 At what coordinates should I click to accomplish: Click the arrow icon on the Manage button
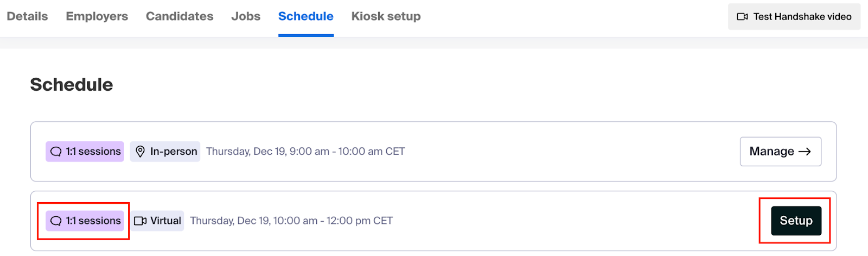point(805,152)
